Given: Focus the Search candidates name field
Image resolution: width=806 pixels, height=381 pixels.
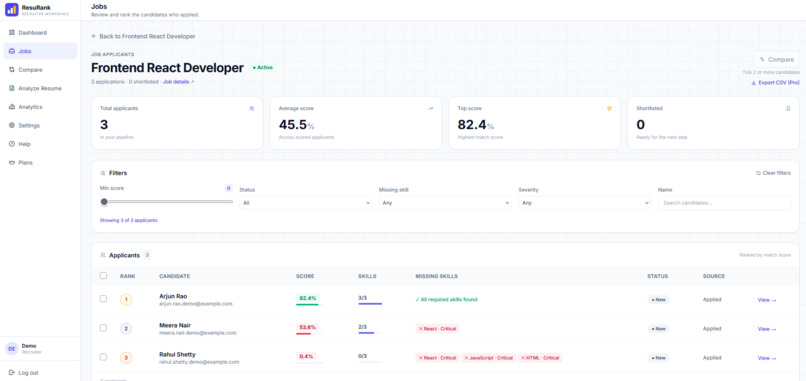Looking at the screenshot, I should pos(724,203).
